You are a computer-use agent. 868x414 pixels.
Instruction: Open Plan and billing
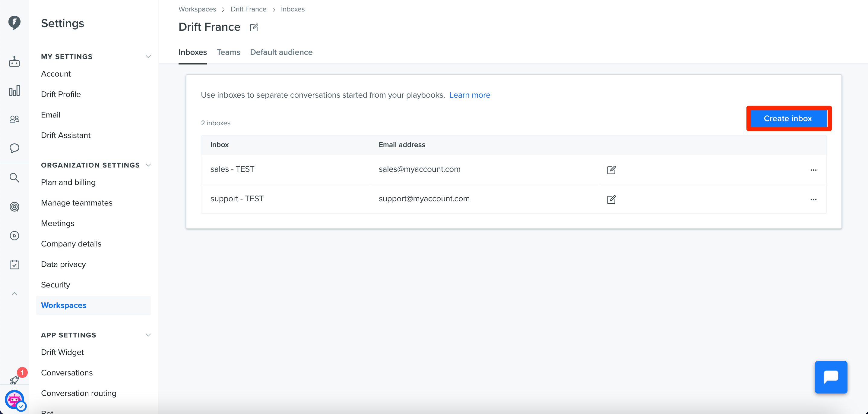(x=68, y=182)
